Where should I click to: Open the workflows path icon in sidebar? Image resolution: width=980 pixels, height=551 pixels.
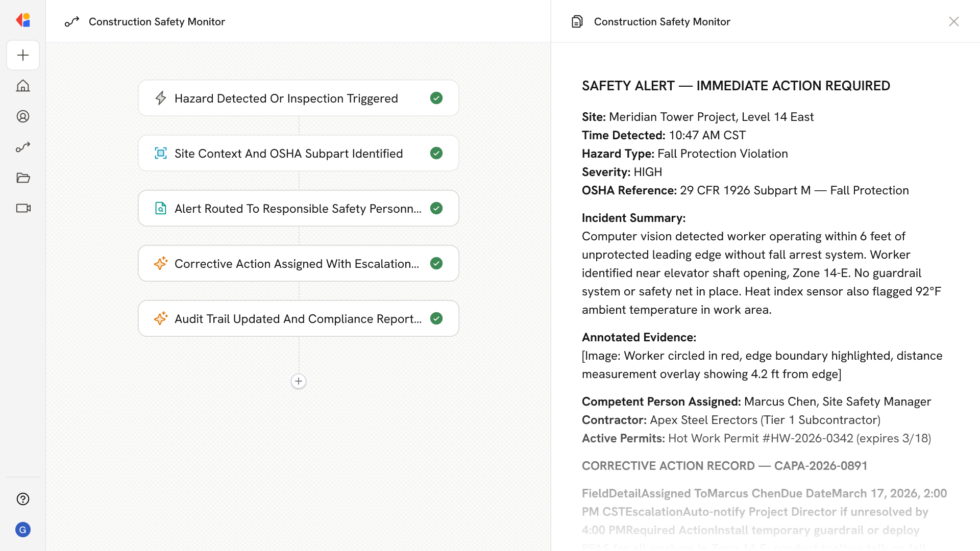tap(23, 147)
